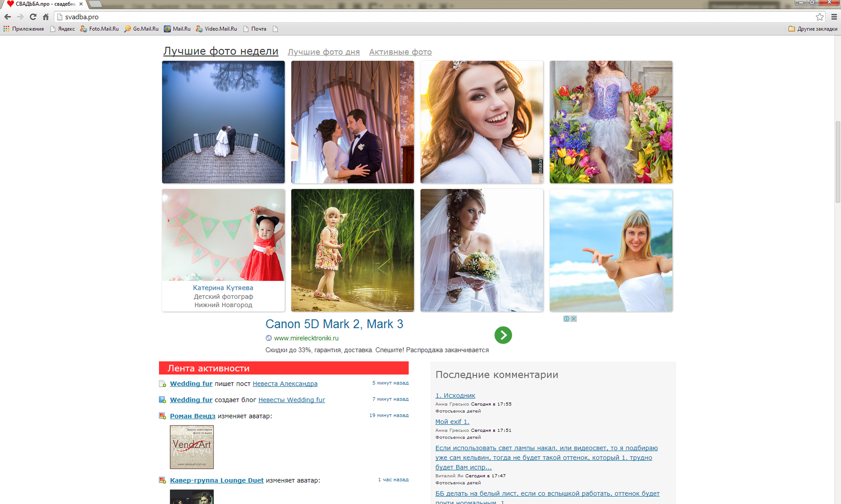This screenshot has width=841, height=504.
Task: Close the Canon ad with X icon
Action: (x=573, y=318)
